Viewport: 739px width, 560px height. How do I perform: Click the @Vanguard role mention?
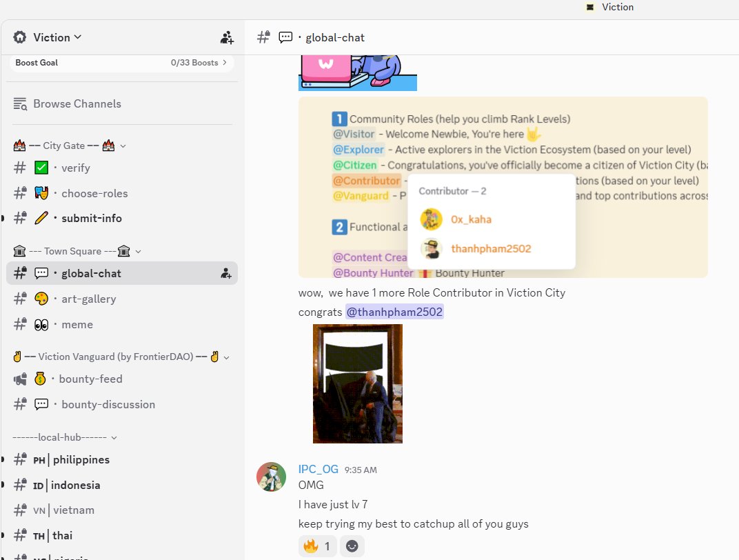coord(361,196)
